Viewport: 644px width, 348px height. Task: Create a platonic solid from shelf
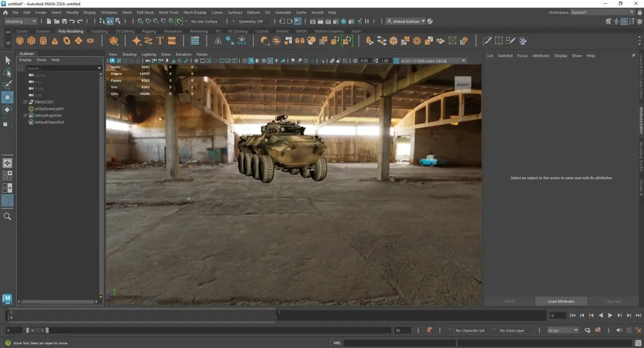point(114,41)
